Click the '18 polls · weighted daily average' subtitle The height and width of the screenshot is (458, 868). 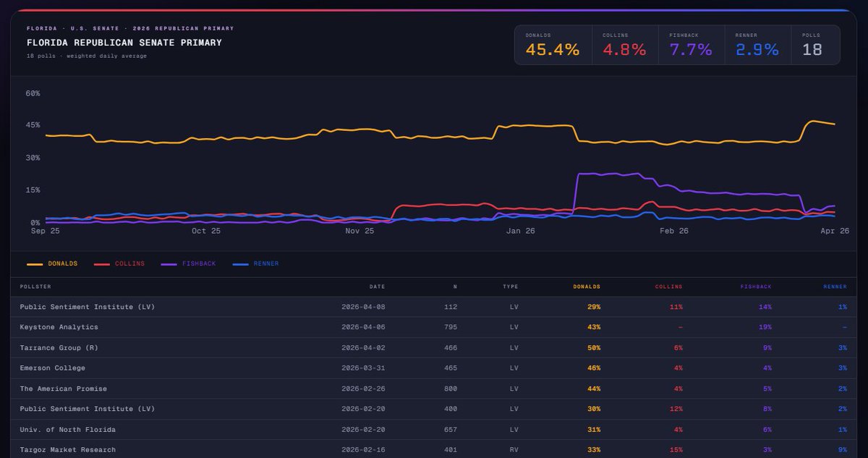[87, 56]
